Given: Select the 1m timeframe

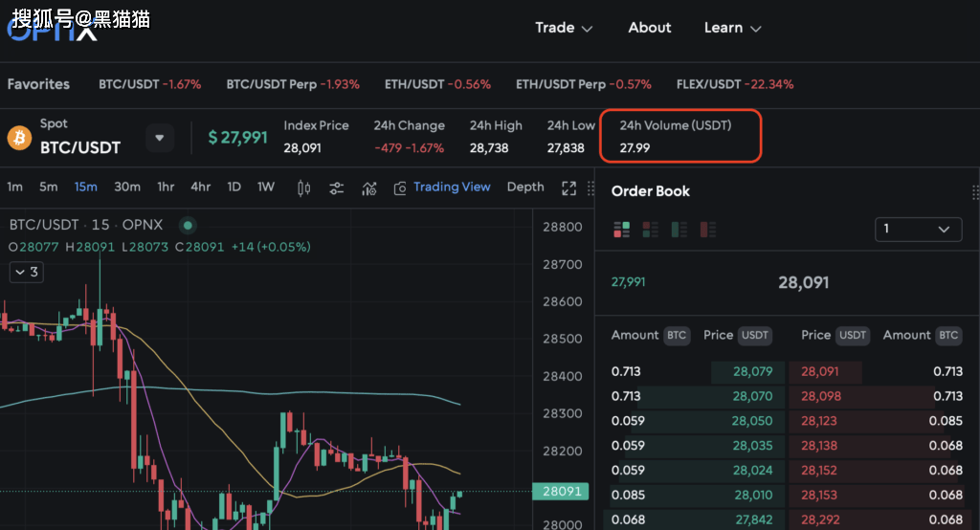Looking at the screenshot, I should pos(15,187).
